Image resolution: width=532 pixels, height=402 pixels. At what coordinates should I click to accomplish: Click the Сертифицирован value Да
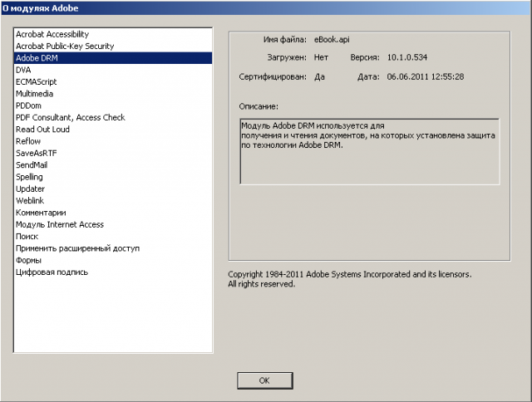pos(319,77)
